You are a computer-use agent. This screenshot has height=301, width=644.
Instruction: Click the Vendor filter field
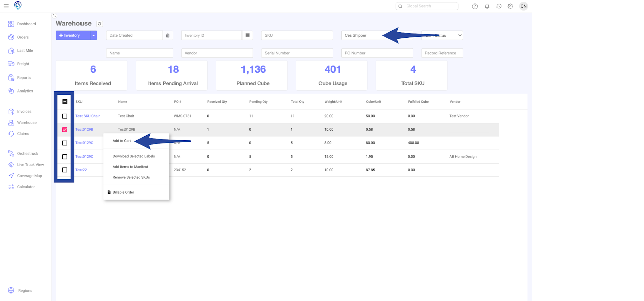click(217, 53)
